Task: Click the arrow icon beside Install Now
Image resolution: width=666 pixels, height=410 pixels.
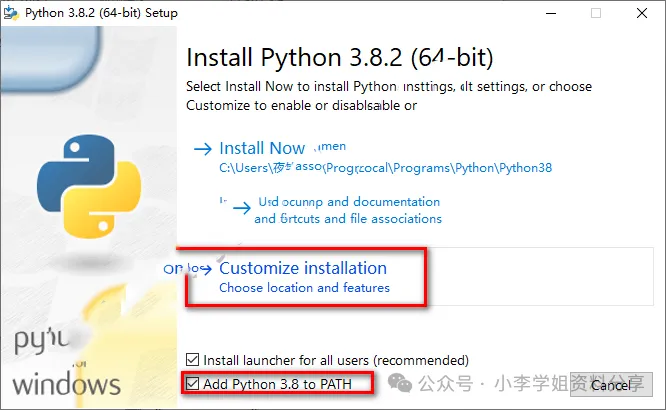Action: pos(202,148)
